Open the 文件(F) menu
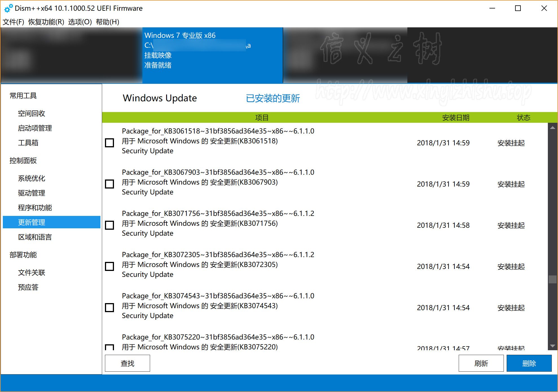 [13, 22]
